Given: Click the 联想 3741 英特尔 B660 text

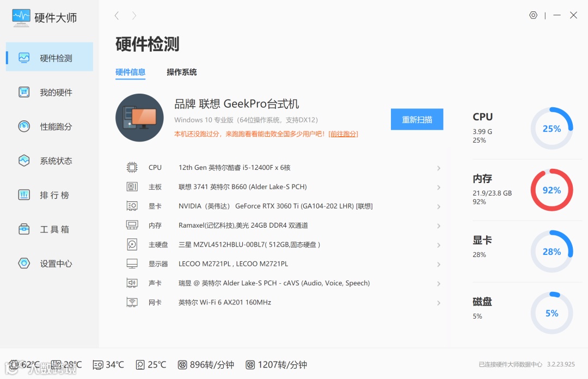Looking at the screenshot, I should (x=243, y=186).
